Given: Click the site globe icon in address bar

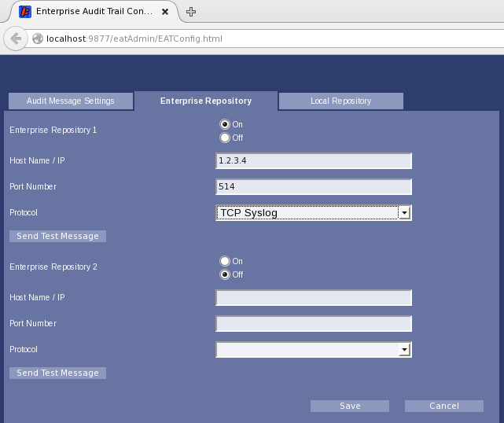Looking at the screenshot, I should pyautogui.click(x=37, y=39).
